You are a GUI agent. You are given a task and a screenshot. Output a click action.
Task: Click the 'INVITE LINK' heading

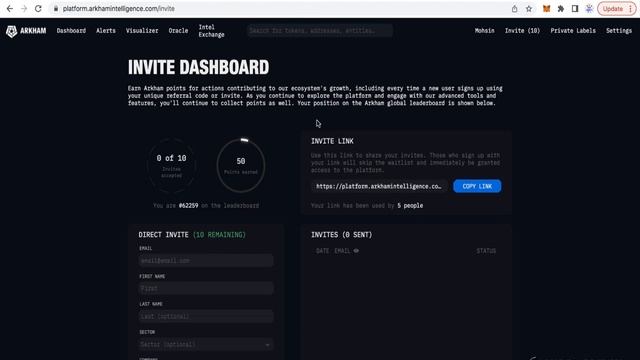click(x=332, y=141)
